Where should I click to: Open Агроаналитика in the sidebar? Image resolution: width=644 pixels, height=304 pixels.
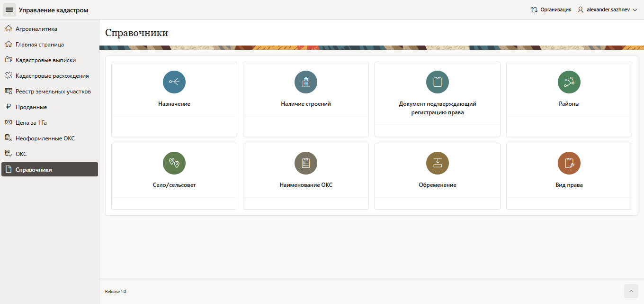[x=36, y=29]
